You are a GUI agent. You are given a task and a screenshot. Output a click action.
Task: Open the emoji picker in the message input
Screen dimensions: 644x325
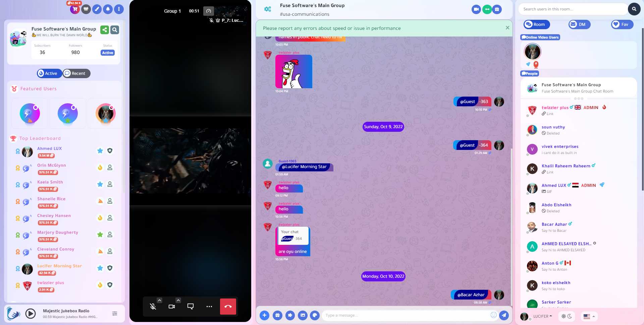tap(493, 315)
